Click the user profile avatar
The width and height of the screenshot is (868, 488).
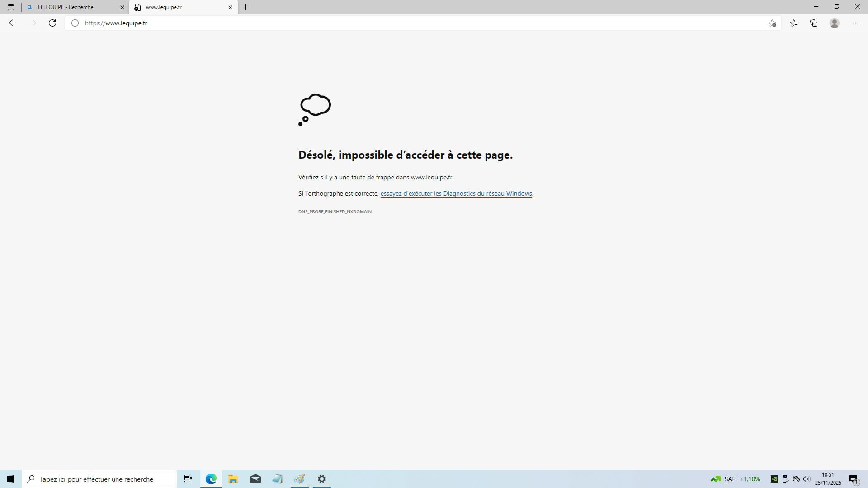pos(835,23)
